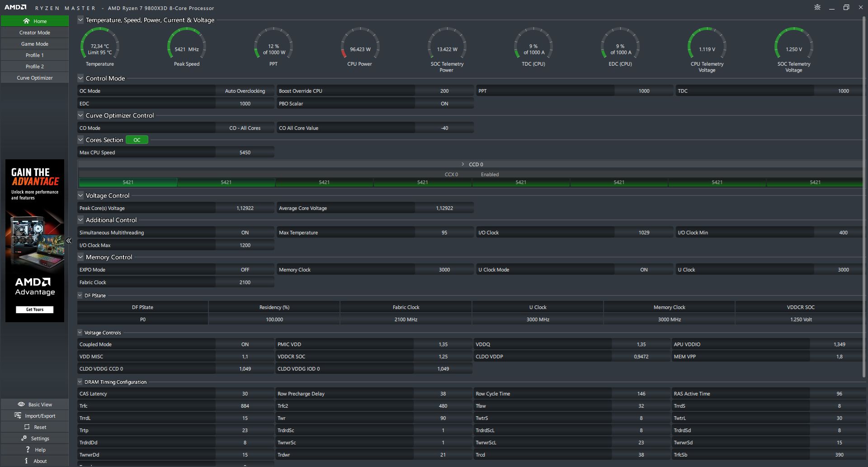The image size is (868, 467).
Task: Click the bug report icon in title bar
Action: tap(817, 7)
